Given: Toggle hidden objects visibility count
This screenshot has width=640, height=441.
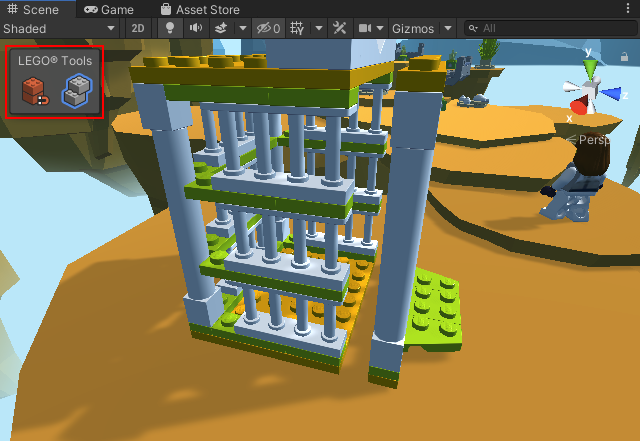Looking at the screenshot, I should [268, 29].
